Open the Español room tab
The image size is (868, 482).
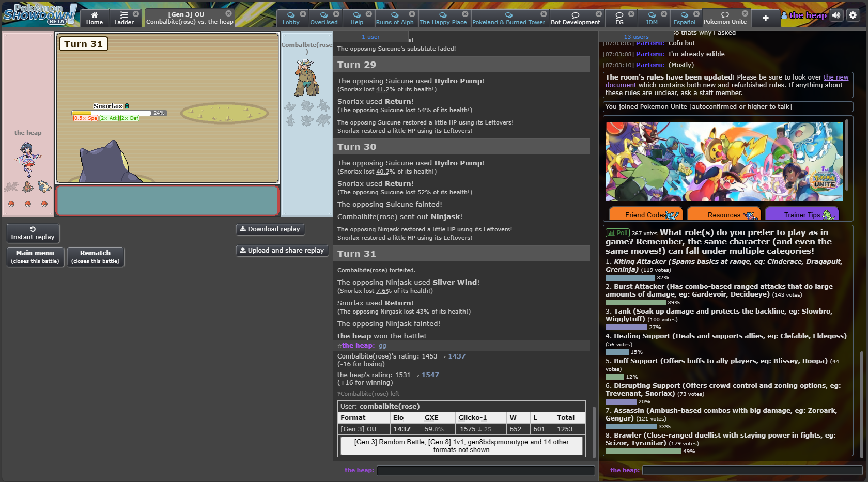pos(685,18)
